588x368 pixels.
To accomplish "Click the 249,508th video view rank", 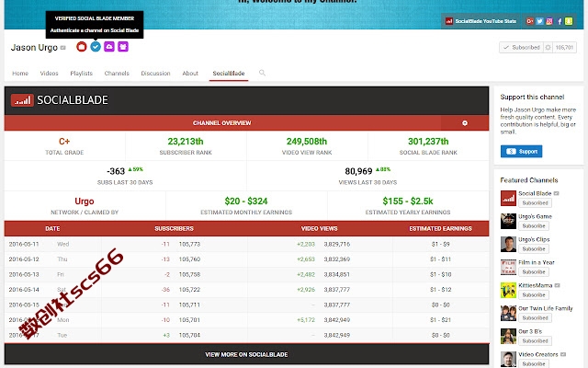I will 307,141.
